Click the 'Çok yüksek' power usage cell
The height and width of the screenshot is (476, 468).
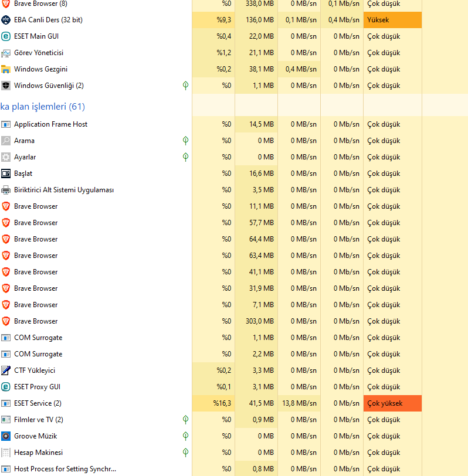coord(392,403)
